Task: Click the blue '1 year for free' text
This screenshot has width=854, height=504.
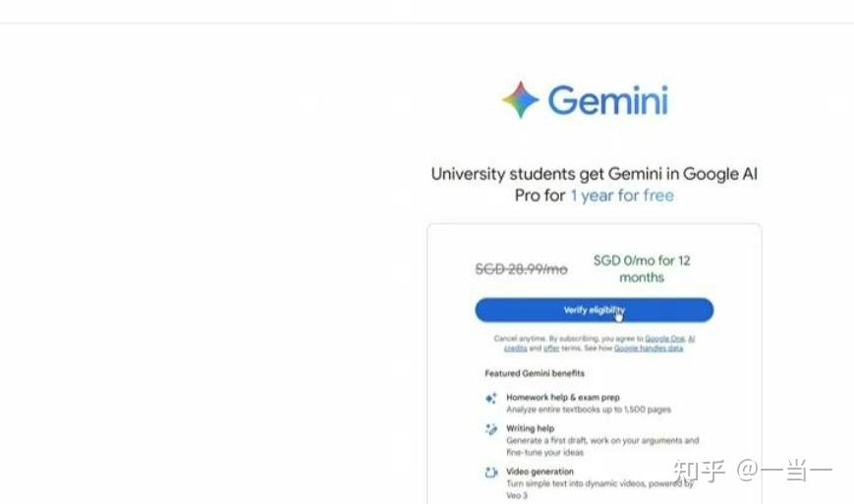Action: click(622, 196)
